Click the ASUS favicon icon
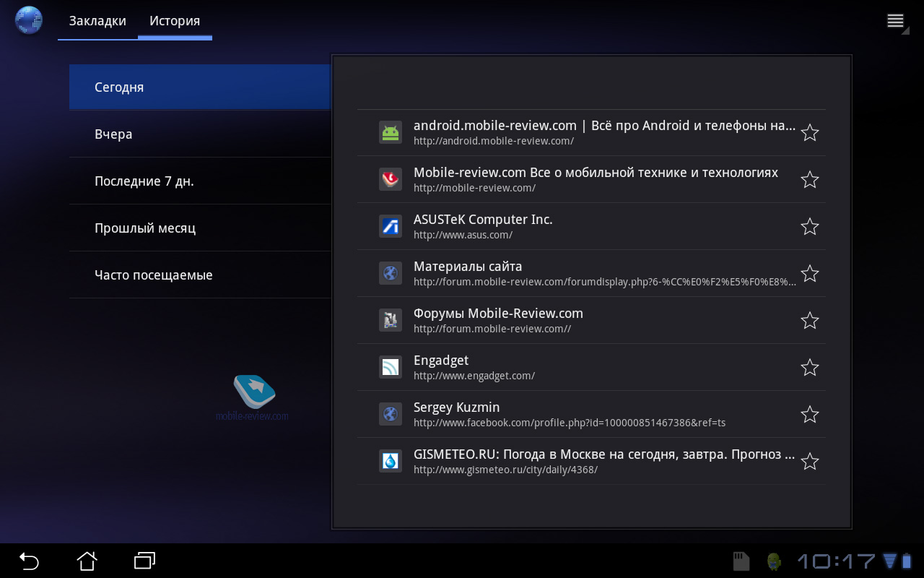Screen dimensions: 924x578 click(390, 226)
